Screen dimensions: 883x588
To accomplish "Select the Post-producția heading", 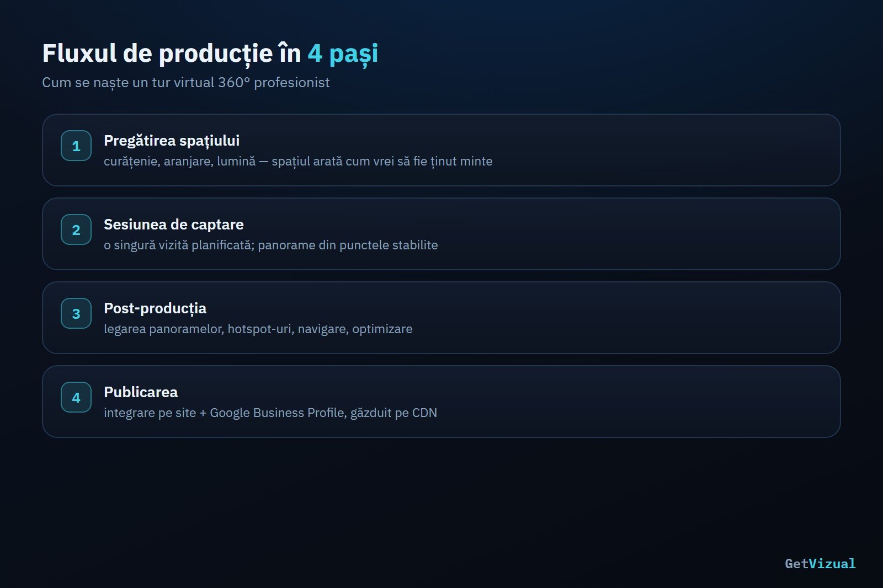I will (x=155, y=308).
